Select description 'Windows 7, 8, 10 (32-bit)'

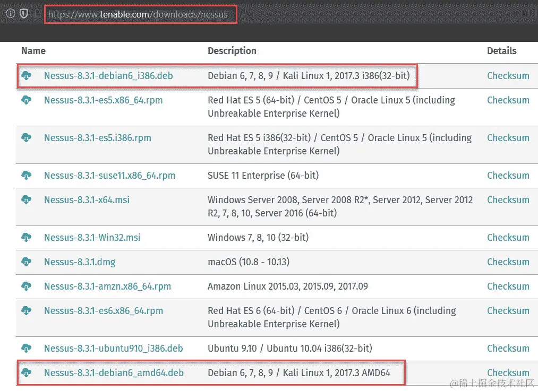tap(258, 238)
